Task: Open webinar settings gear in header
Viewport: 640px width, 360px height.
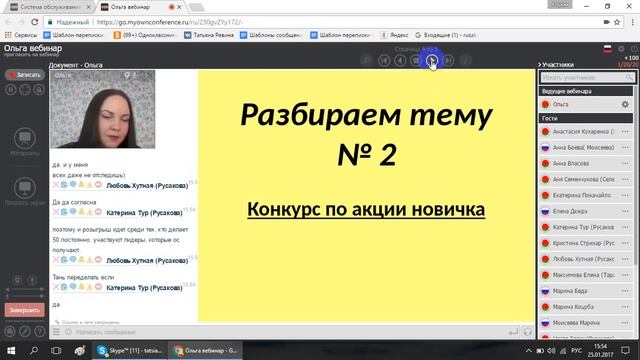Action: (621, 49)
